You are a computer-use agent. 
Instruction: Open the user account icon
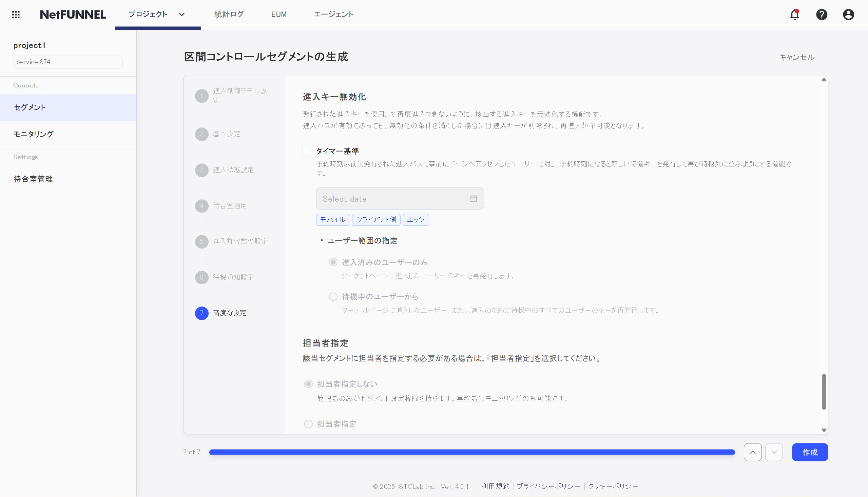click(x=849, y=15)
